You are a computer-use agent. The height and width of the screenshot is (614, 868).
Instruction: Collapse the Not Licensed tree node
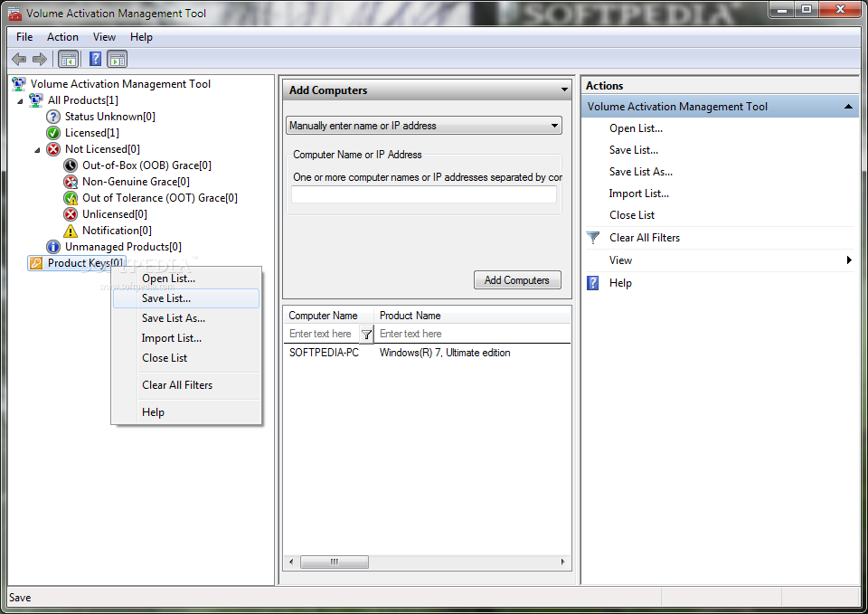[38, 150]
